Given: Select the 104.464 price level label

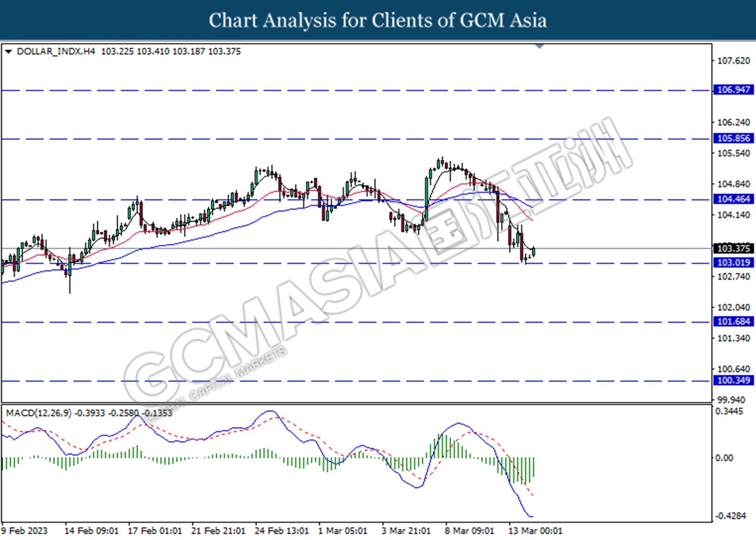Looking at the screenshot, I should point(733,199).
